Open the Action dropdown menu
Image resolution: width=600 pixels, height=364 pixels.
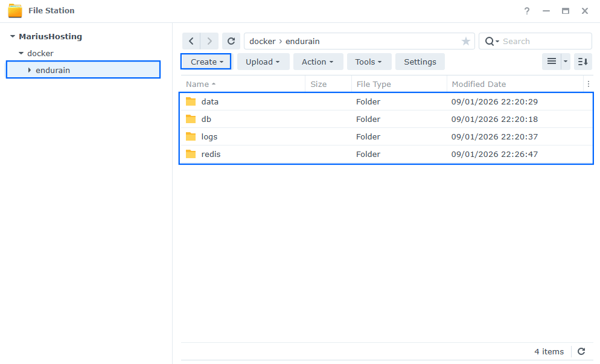tap(318, 62)
